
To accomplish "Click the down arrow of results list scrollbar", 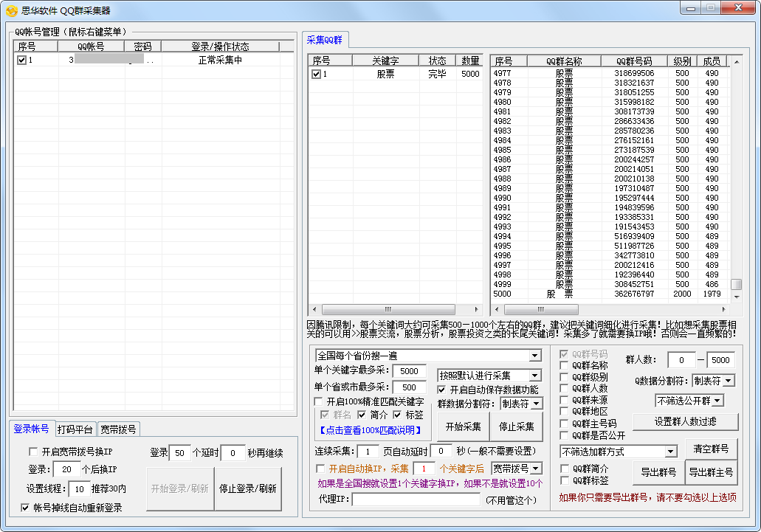I will (x=736, y=297).
